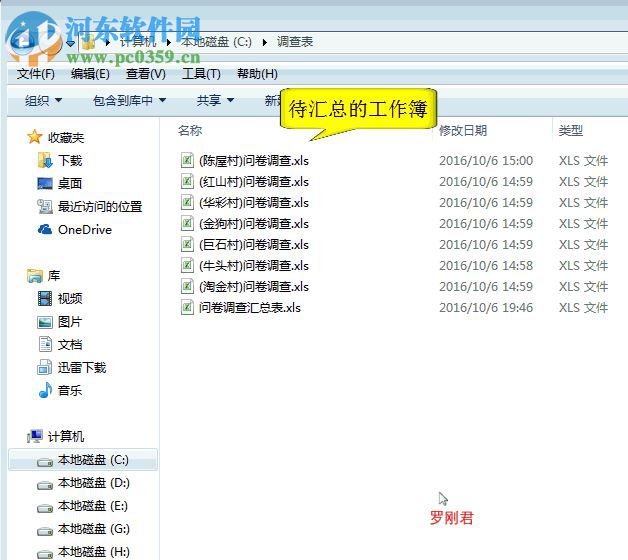Viewport: 628px width, 560px height.
Task: Click the date 2016/10/6 15:00
Action: [x=486, y=161]
